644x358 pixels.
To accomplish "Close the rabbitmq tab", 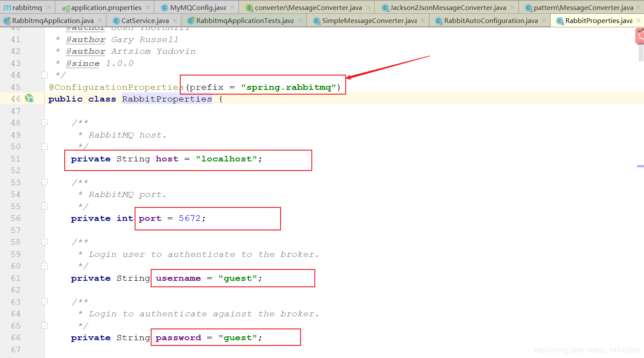I will pyautogui.click(x=49, y=7).
